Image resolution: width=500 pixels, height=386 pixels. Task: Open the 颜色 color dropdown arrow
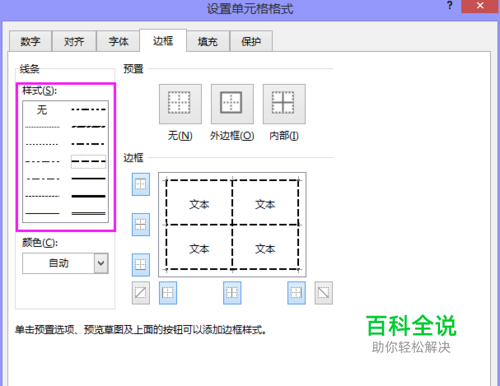101,263
